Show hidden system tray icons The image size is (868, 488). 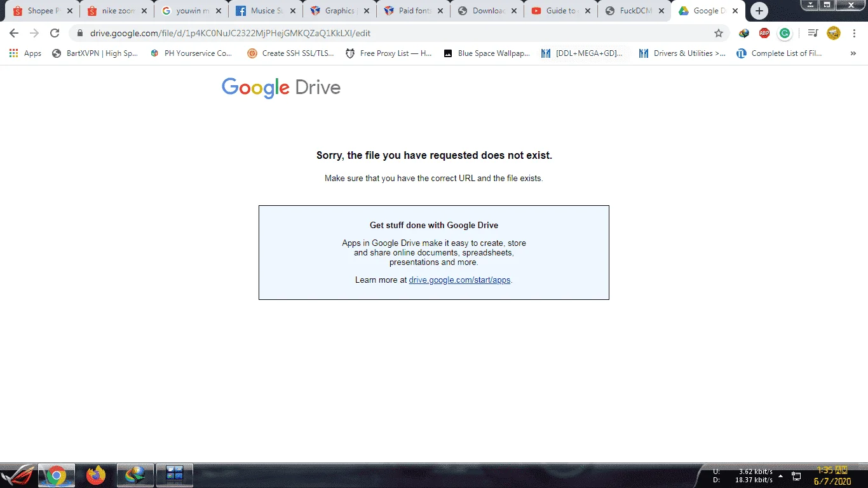pyautogui.click(x=780, y=476)
